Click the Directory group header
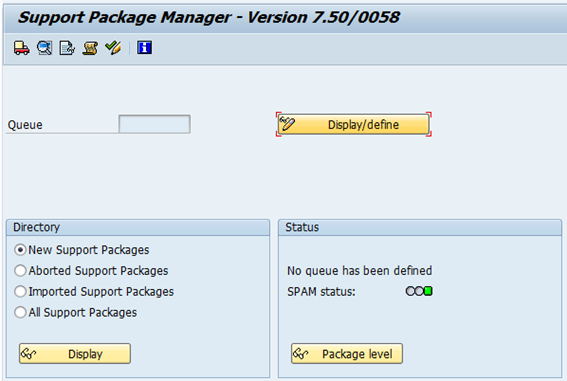The width and height of the screenshot is (567, 381). point(138,227)
